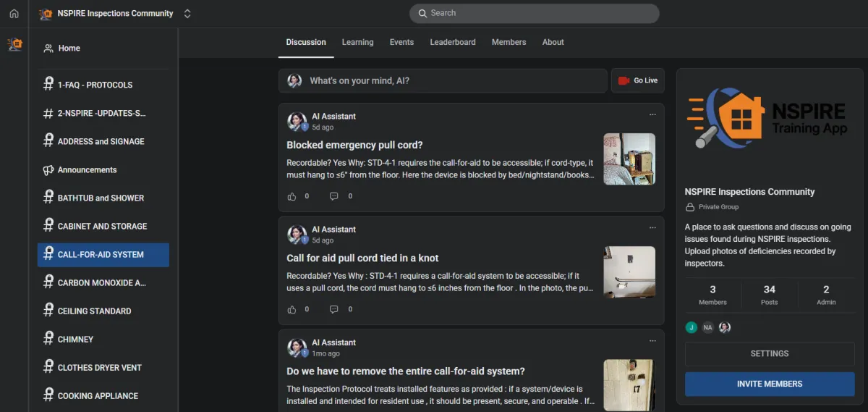Open options menu on Blocked emergency pull cord post
The width and height of the screenshot is (868, 412).
652,114
